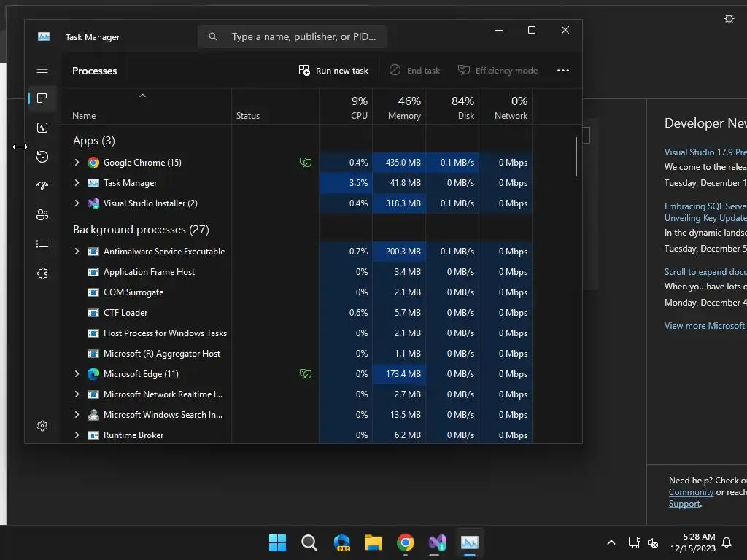Open the Users sidebar icon
This screenshot has width=747, height=560.
42,215
